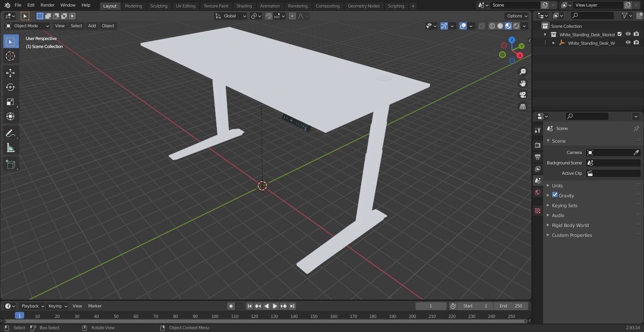The height and width of the screenshot is (332, 644).
Task: Click the eyedropper next to Camera field
Action: pos(636,153)
